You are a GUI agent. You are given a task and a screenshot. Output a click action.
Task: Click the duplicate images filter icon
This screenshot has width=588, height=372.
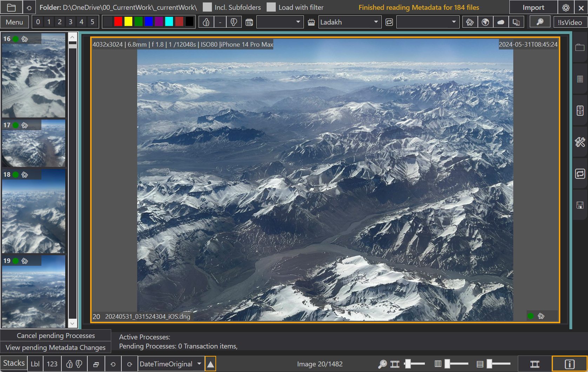click(x=516, y=22)
